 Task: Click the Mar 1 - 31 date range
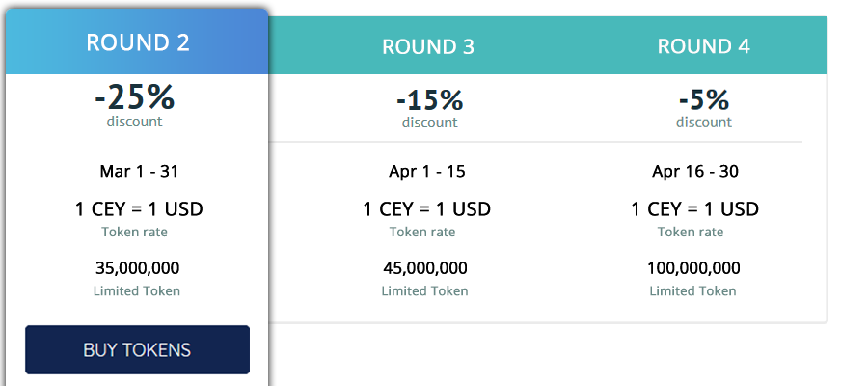pos(139,171)
